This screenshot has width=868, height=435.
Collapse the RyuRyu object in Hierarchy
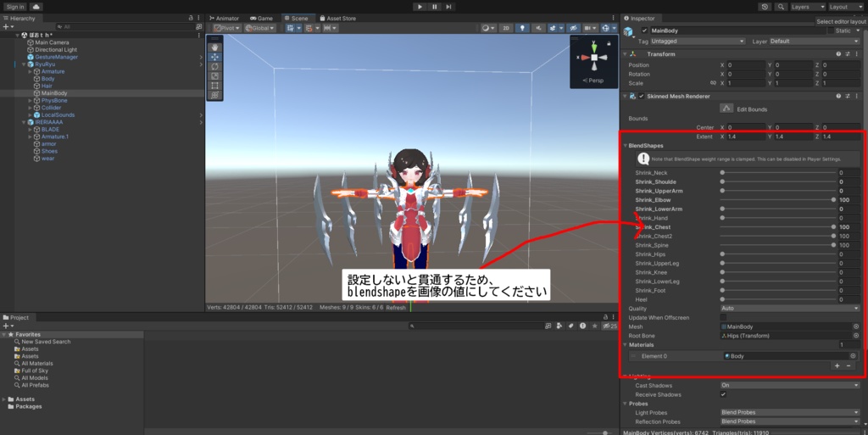[24, 64]
